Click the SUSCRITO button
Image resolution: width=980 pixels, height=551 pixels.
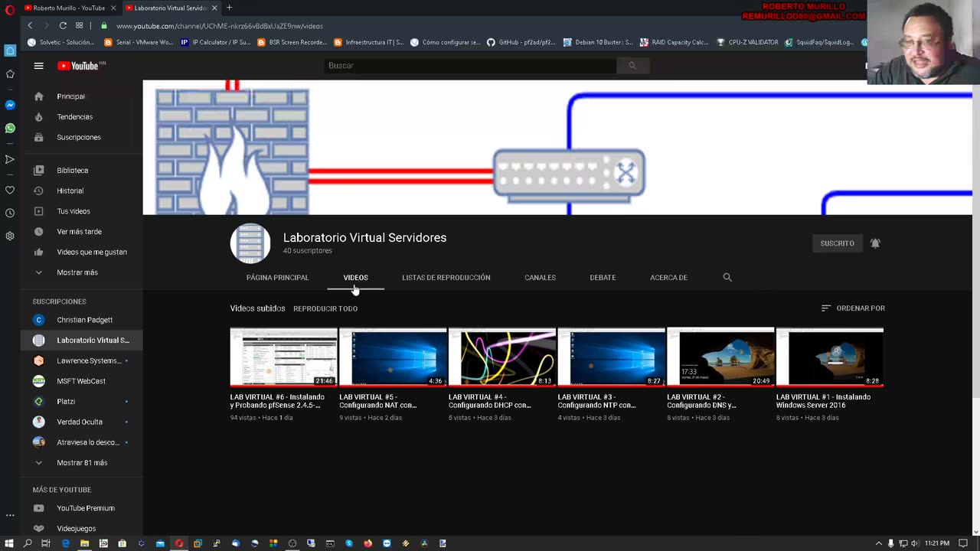[x=837, y=243]
